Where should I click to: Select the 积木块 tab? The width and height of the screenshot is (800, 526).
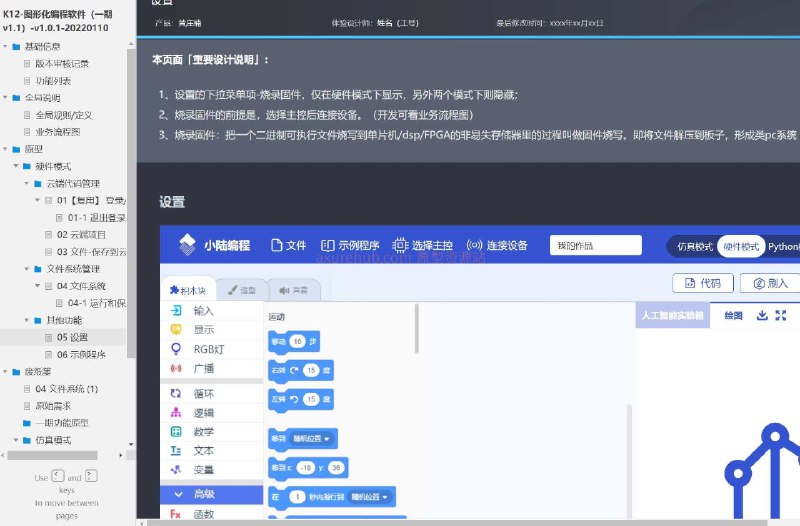tap(188, 290)
